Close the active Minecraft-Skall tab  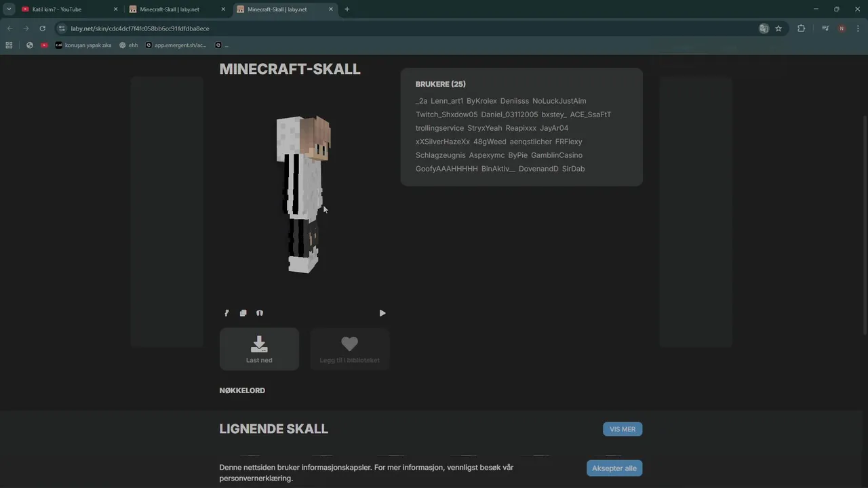pyautogui.click(x=331, y=9)
